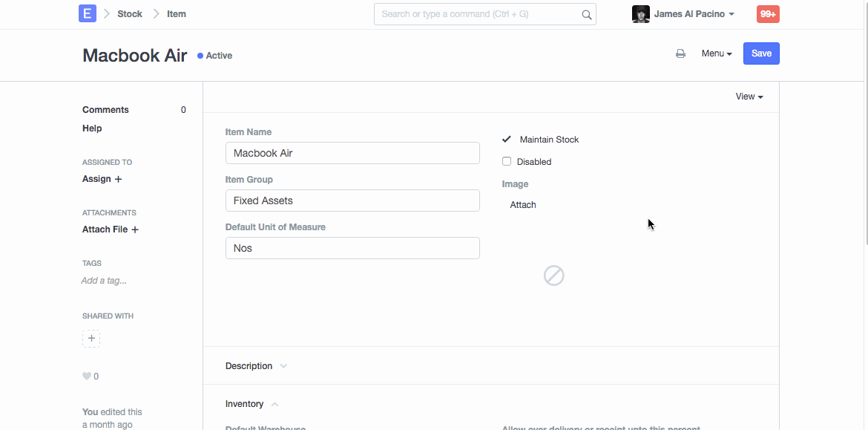868x430 pixels.
Task: Click the print icon
Action: tap(680, 53)
